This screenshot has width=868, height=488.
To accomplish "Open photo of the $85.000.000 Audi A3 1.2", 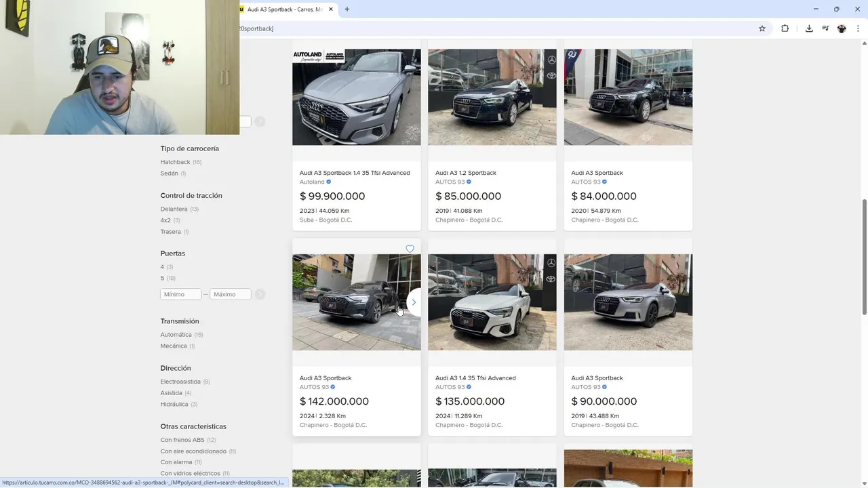I will click(492, 97).
